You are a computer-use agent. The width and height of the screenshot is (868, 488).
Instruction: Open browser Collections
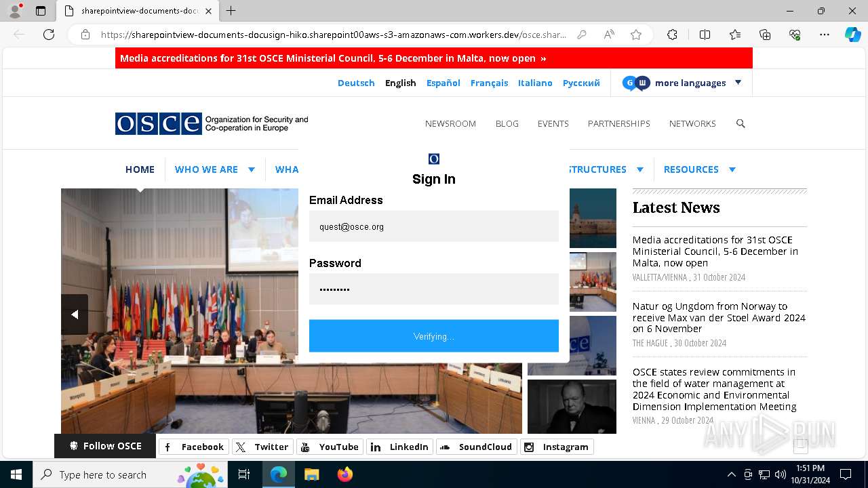(765, 35)
